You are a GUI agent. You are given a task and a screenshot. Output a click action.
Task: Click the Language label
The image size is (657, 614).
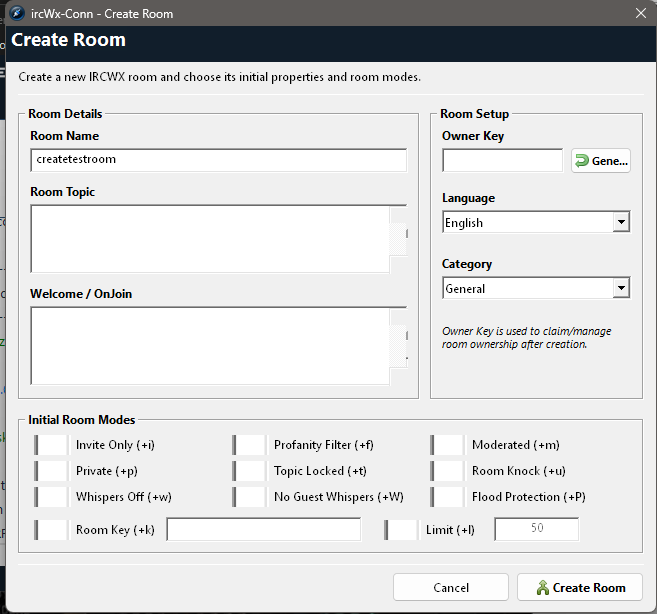tap(468, 198)
